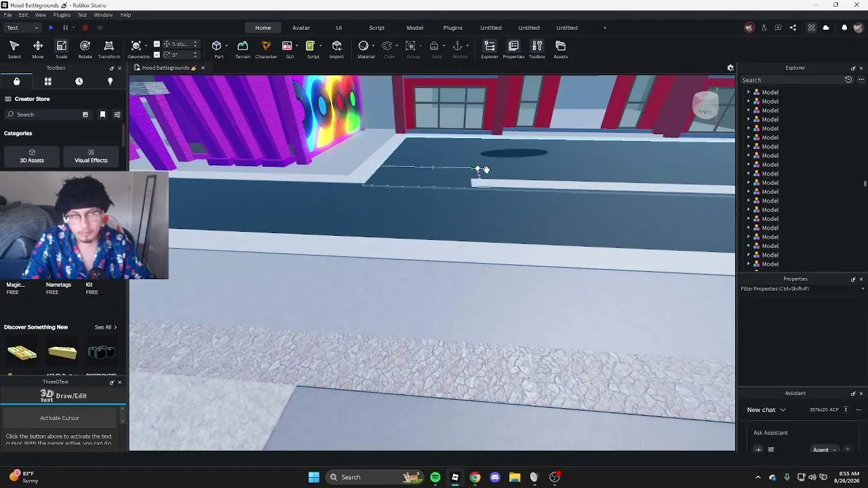This screenshot has width=868, height=488.
Task: Activate the Select tool
Action: coord(14,49)
